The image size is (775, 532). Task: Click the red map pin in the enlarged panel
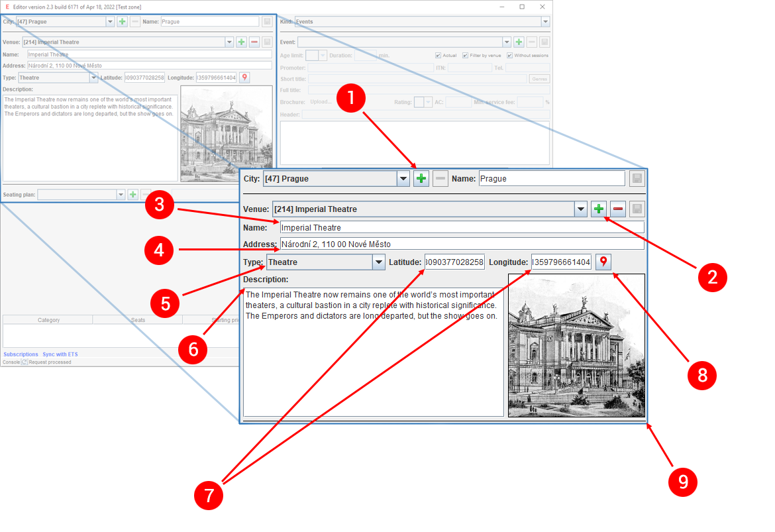click(x=603, y=262)
